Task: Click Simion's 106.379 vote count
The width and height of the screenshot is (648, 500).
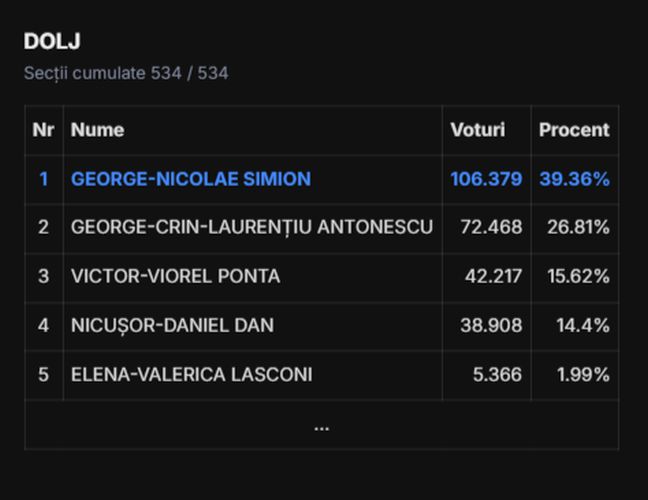Action: click(x=486, y=179)
